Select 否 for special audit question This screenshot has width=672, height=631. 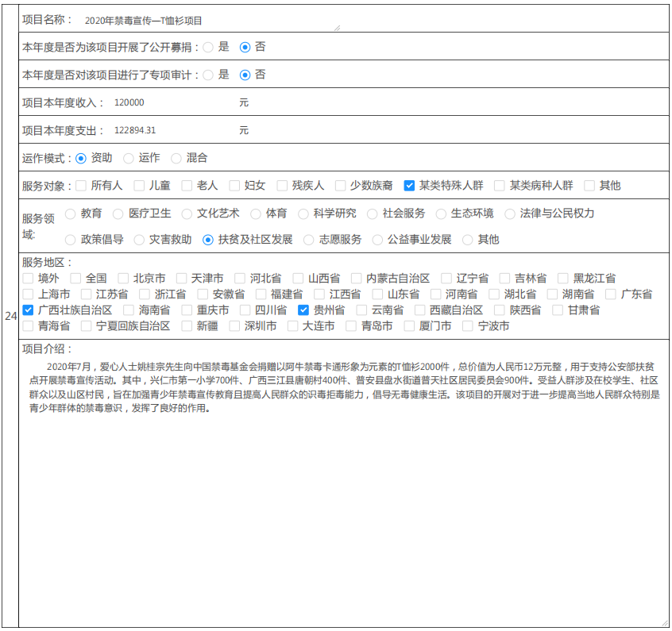[245, 75]
